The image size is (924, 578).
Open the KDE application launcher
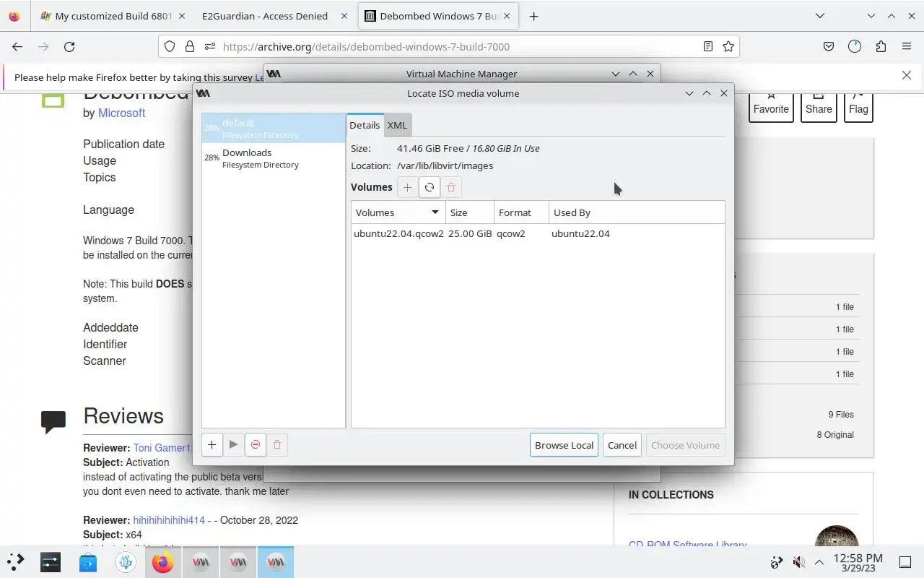click(16, 562)
